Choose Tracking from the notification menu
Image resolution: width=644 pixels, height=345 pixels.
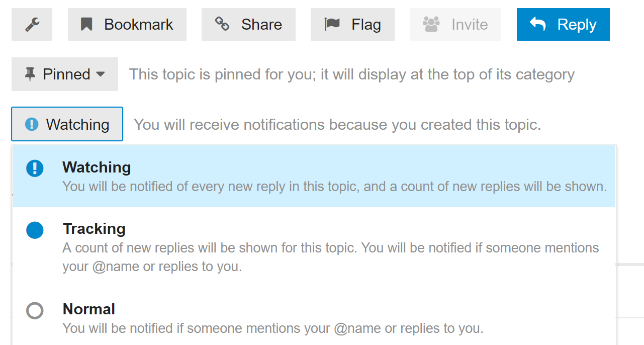pyautogui.click(x=94, y=229)
